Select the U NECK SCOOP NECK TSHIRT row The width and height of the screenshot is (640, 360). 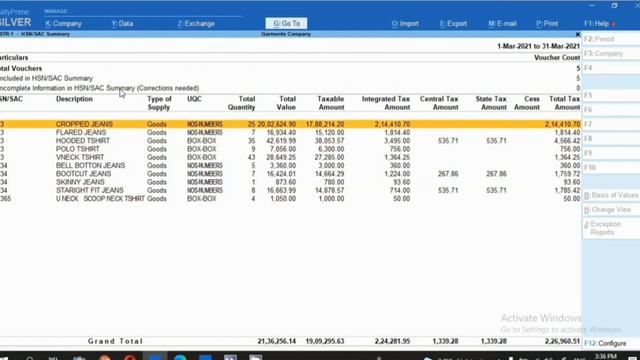coord(290,199)
